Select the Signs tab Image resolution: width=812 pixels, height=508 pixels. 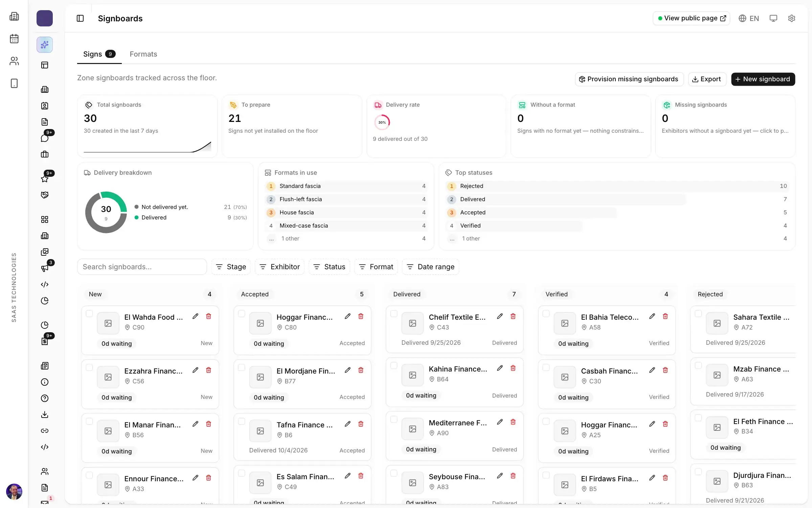click(x=99, y=54)
